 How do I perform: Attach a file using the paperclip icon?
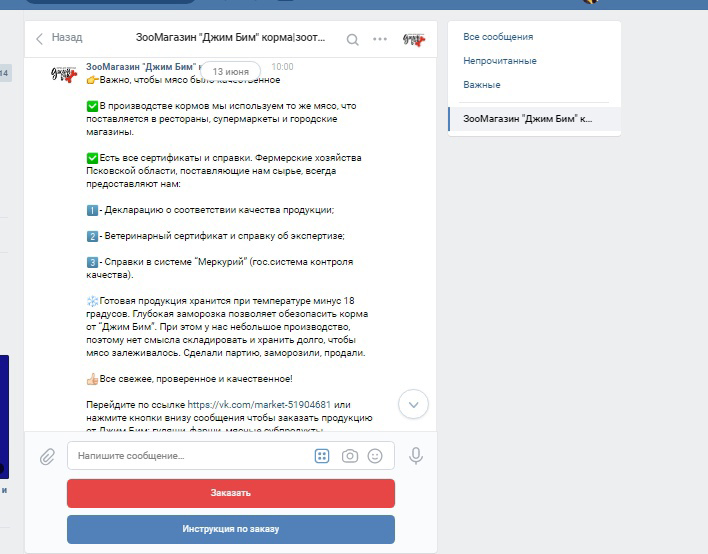47,456
